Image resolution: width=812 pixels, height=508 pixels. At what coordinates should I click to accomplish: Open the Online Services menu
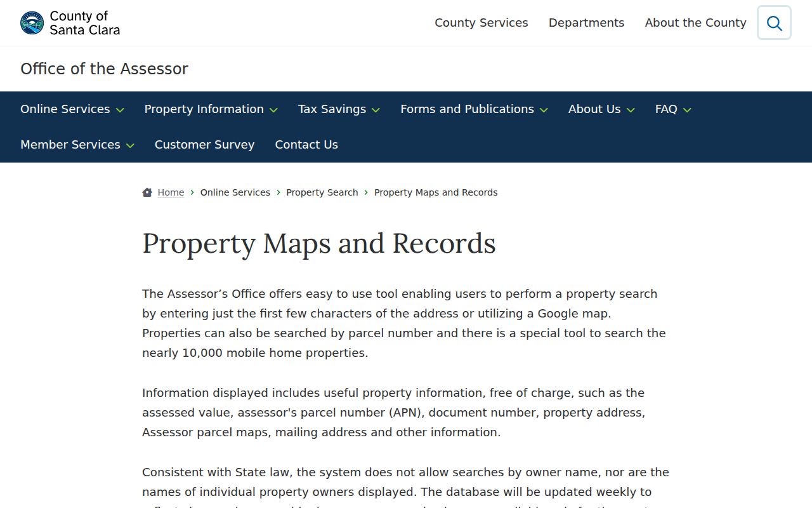[x=65, y=109]
